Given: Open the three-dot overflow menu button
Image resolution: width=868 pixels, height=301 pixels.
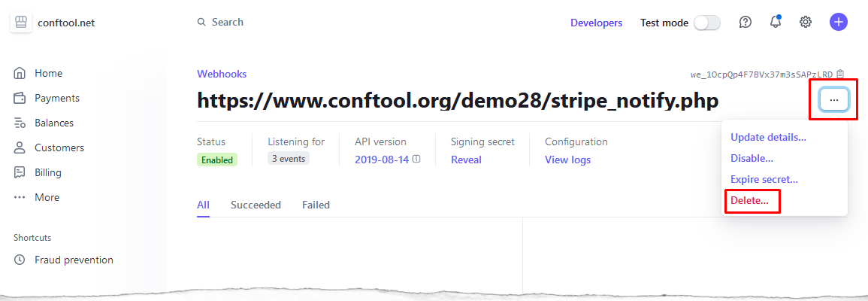Looking at the screenshot, I should [834, 100].
